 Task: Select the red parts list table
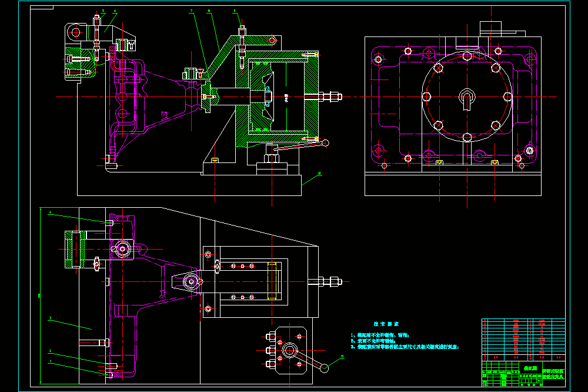523,340
